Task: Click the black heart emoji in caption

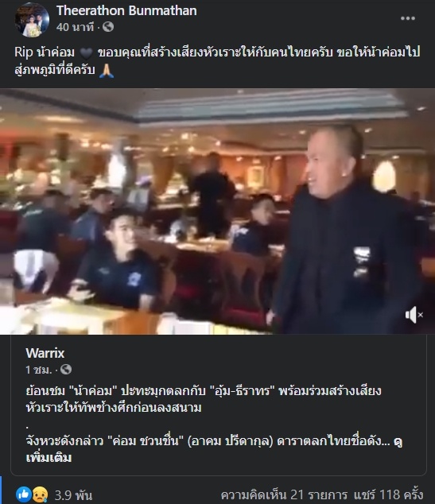Action: [86, 53]
